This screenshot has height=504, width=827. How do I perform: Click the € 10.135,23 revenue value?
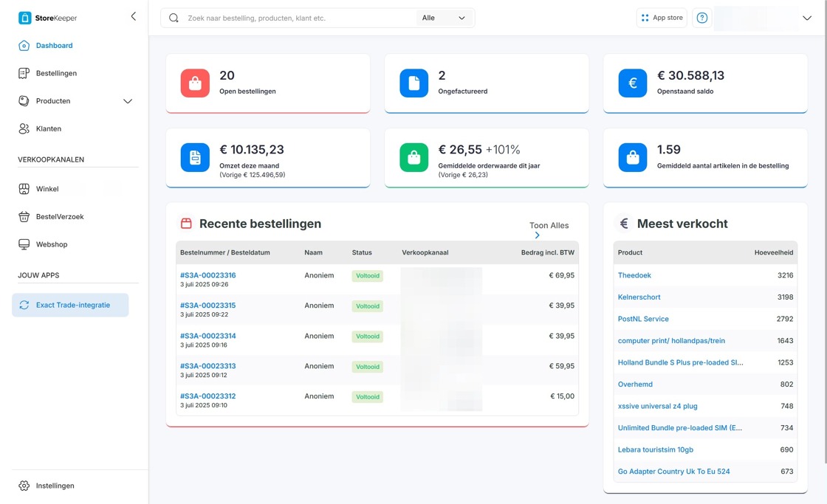[x=252, y=150]
